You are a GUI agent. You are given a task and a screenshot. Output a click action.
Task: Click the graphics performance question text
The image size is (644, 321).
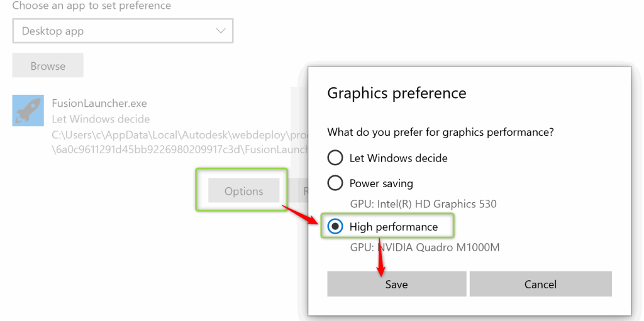[x=440, y=133]
